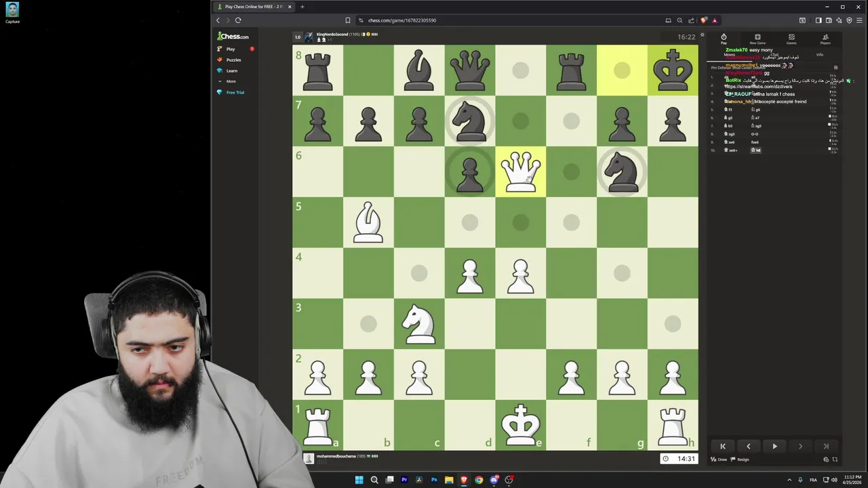Click browser back arrow
Screen dimensions: 868x488
218,20
